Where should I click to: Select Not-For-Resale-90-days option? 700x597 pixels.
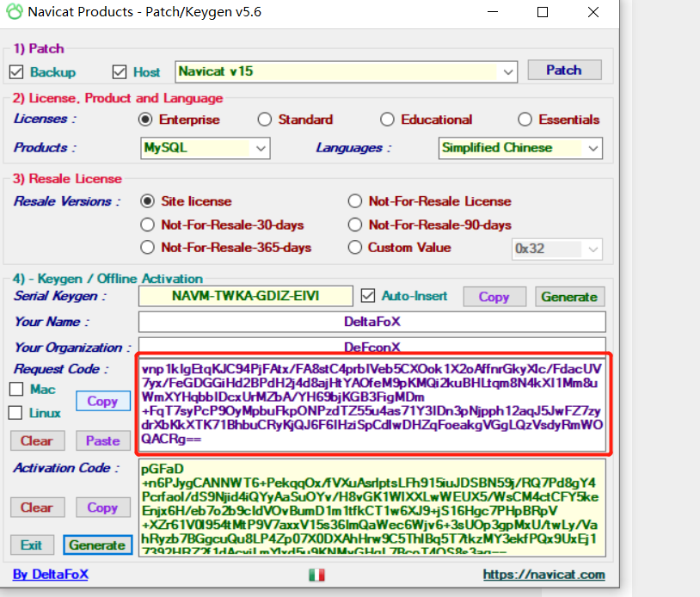[355, 225]
